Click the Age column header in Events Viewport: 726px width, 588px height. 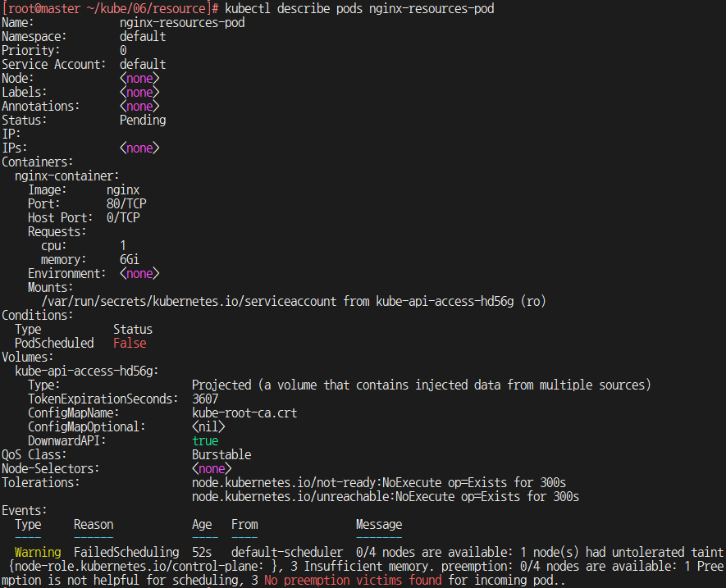[202, 525]
